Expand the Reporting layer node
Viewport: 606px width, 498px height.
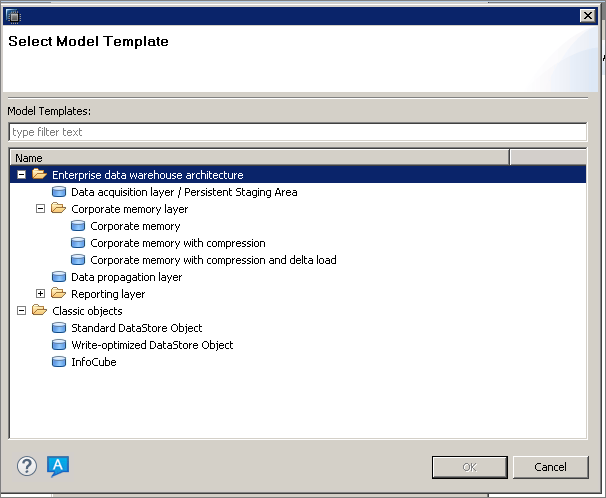click(x=41, y=294)
